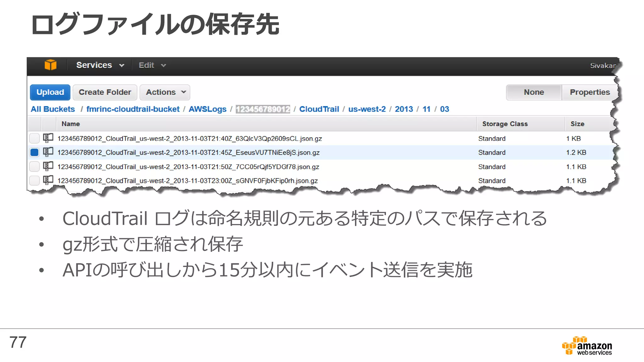Screen dimensions: 644x362
Task: Click Standard storage class of the 21:40Z file
Action: (492, 139)
